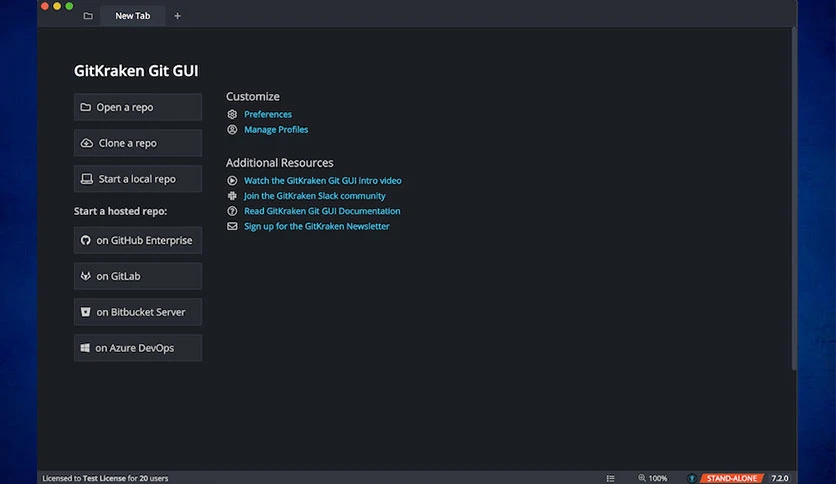Click the GitHub logo icon

85,240
